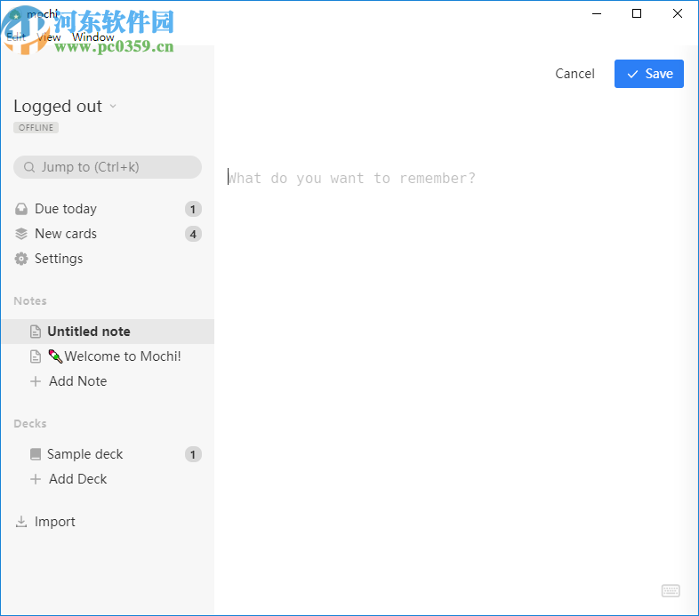
Task: Click the keyboard shortcuts icon
Action: [671, 591]
